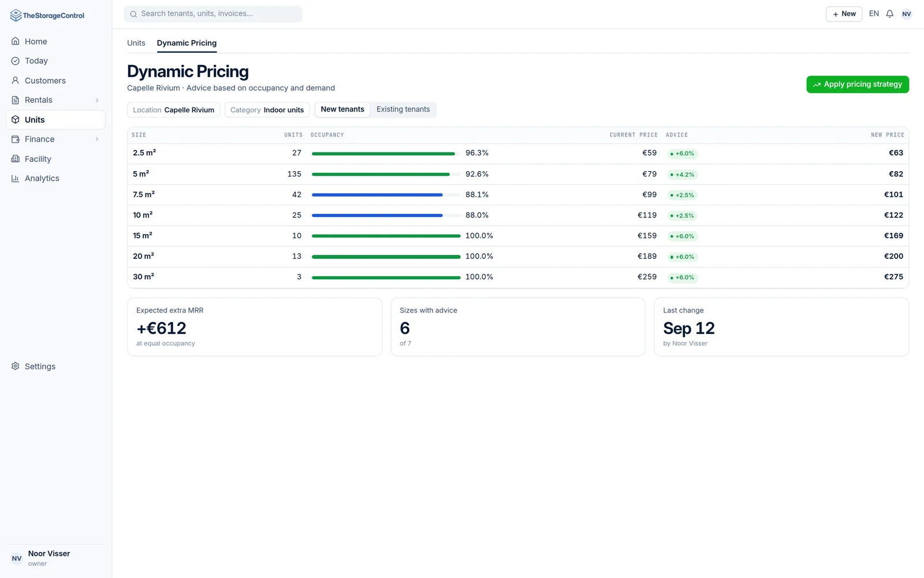The height and width of the screenshot is (578, 924).
Task: Click the Expected extra MRR card
Action: pyautogui.click(x=255, y=327)
